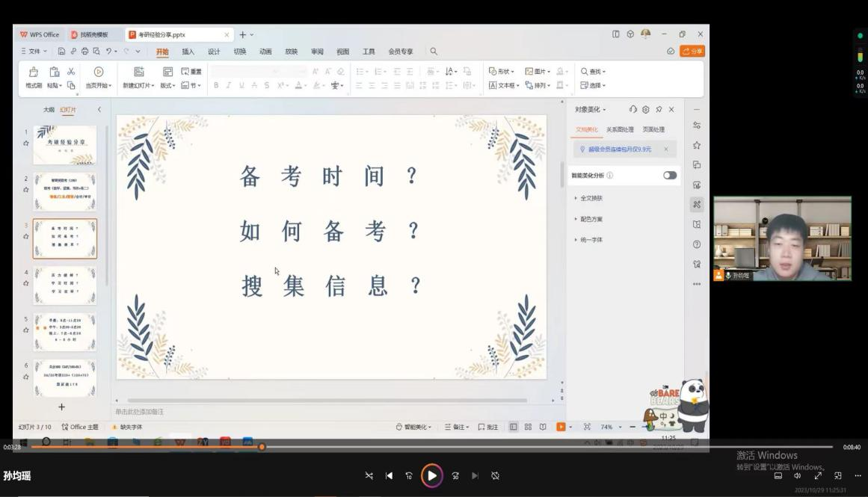Open settings gear in 对象美化 panel

click(646, 109)
